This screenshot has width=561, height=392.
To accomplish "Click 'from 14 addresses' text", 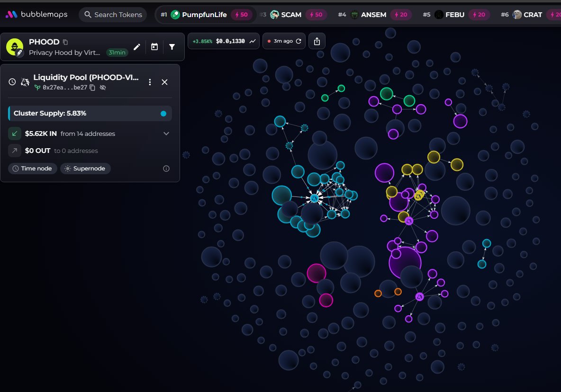I will coord(88,134).
